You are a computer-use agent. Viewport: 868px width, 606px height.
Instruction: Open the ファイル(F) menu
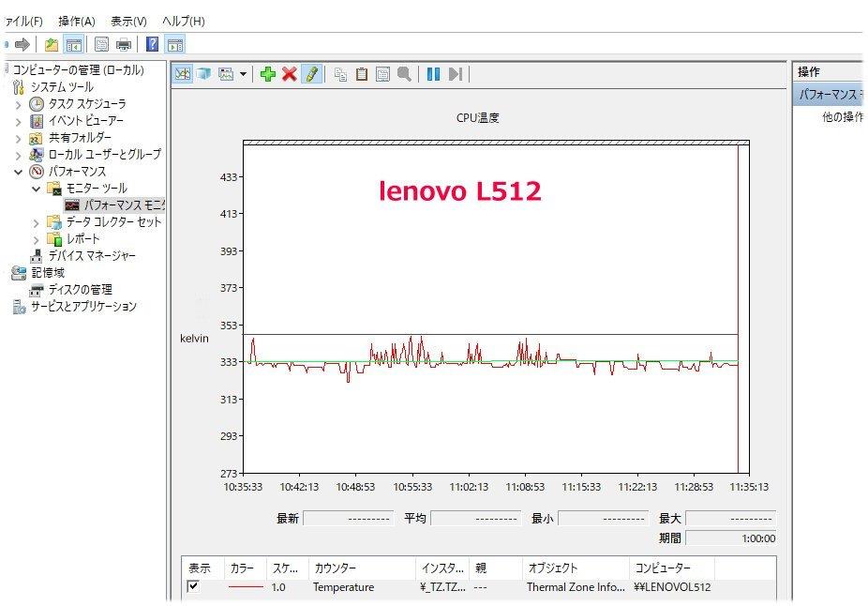22,21
